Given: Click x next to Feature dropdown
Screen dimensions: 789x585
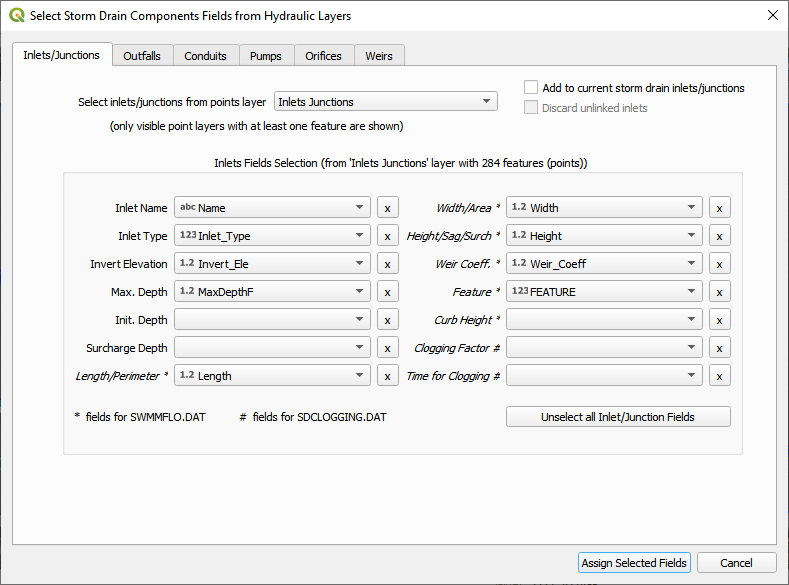Looking at the screenshot, I should pyautogui.click(x=720, y=292).
